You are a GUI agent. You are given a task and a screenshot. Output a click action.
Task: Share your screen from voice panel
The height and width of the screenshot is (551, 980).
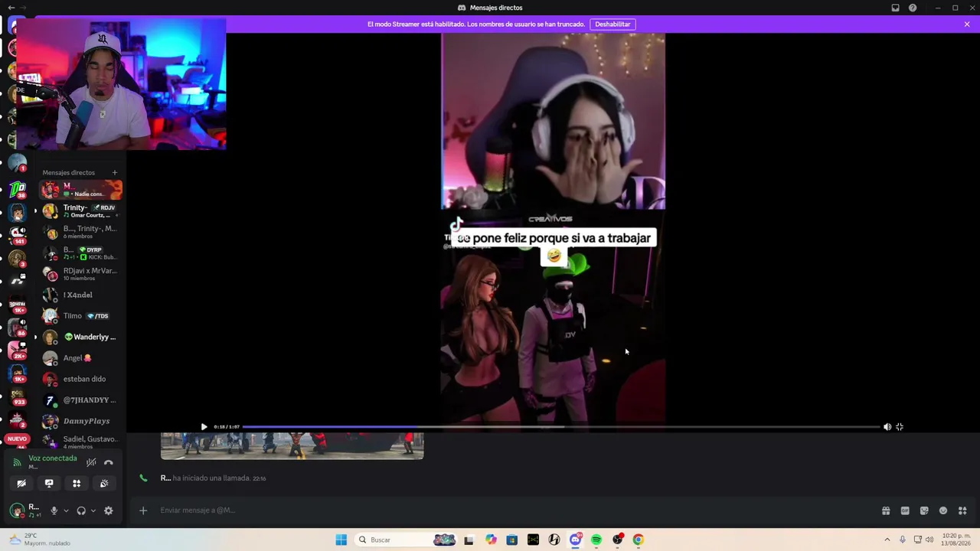click(x=49, y=484)
